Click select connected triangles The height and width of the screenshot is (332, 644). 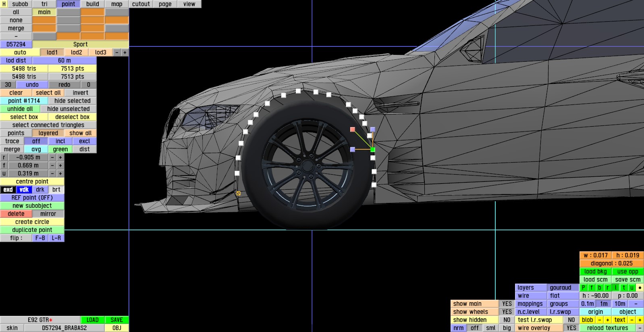tap(48, 125)
